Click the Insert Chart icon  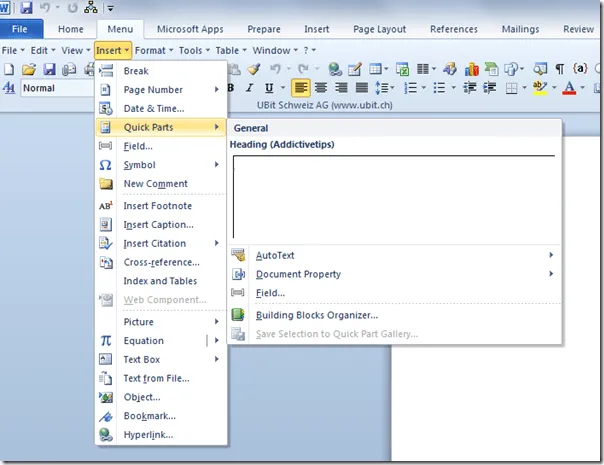pos(471,69)
